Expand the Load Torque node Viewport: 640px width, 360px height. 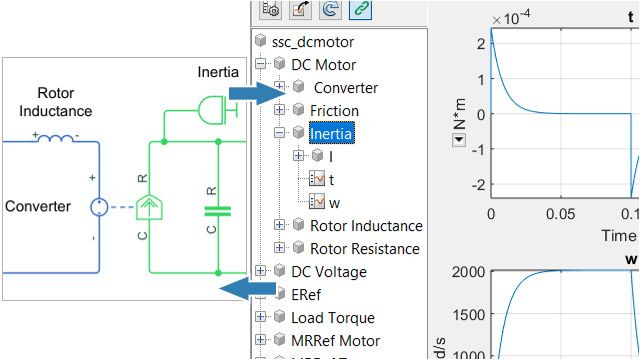(x=260, y=317)
